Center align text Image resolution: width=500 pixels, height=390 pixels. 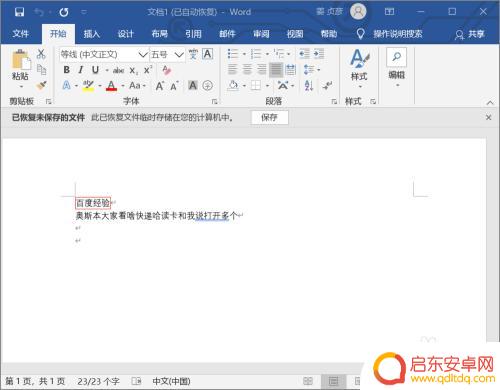247,70
